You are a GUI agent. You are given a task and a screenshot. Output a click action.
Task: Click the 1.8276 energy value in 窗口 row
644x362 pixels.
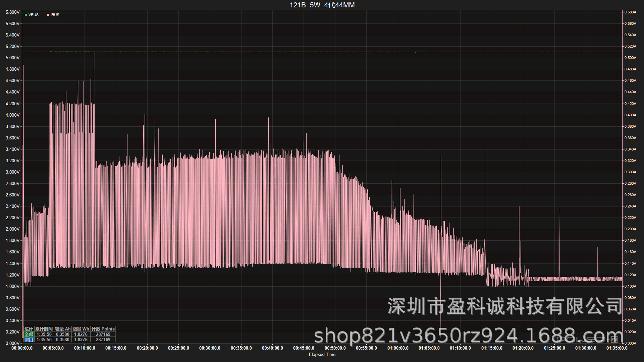81,340
